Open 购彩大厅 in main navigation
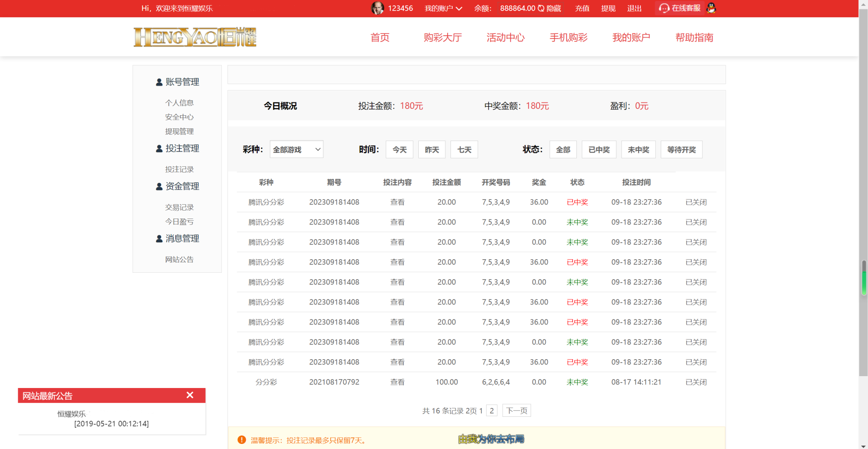Screen dimensions: 868x449 442,38
